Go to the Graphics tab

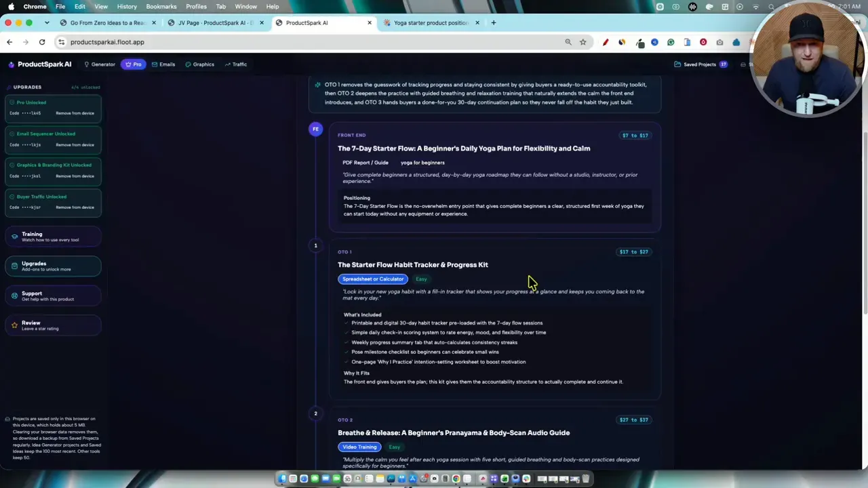[x=200, y=64]
